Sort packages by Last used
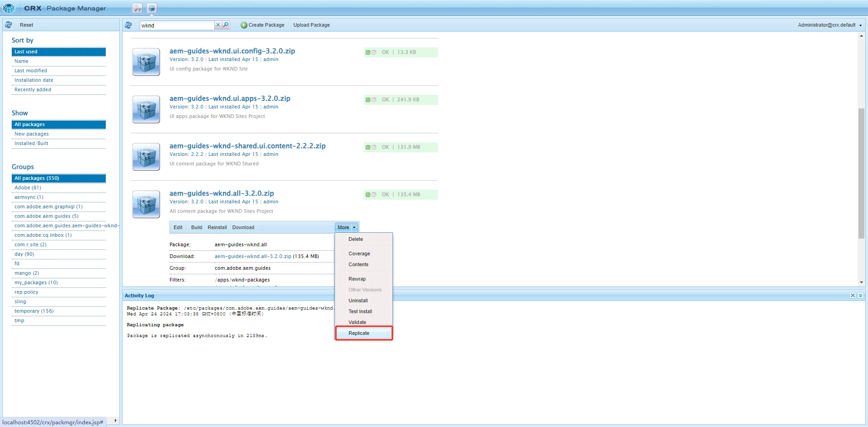868x427 pixels. point(59,52)
